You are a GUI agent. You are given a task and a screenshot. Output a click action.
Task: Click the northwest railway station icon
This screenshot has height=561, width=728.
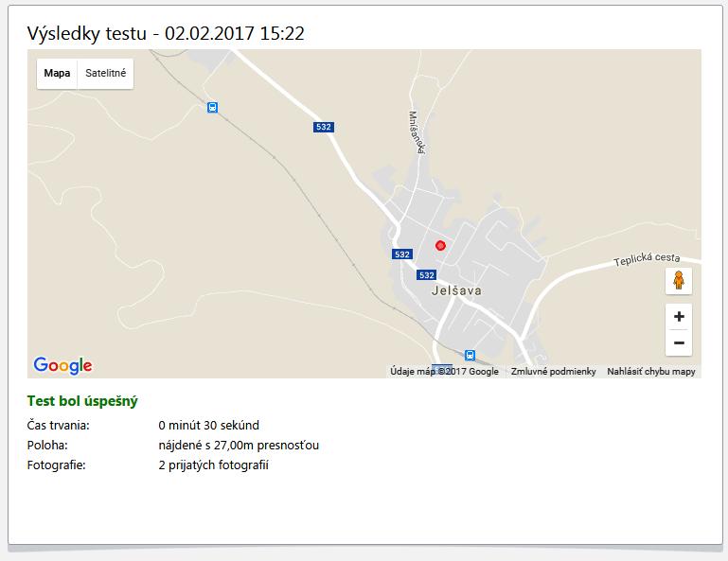212,108
